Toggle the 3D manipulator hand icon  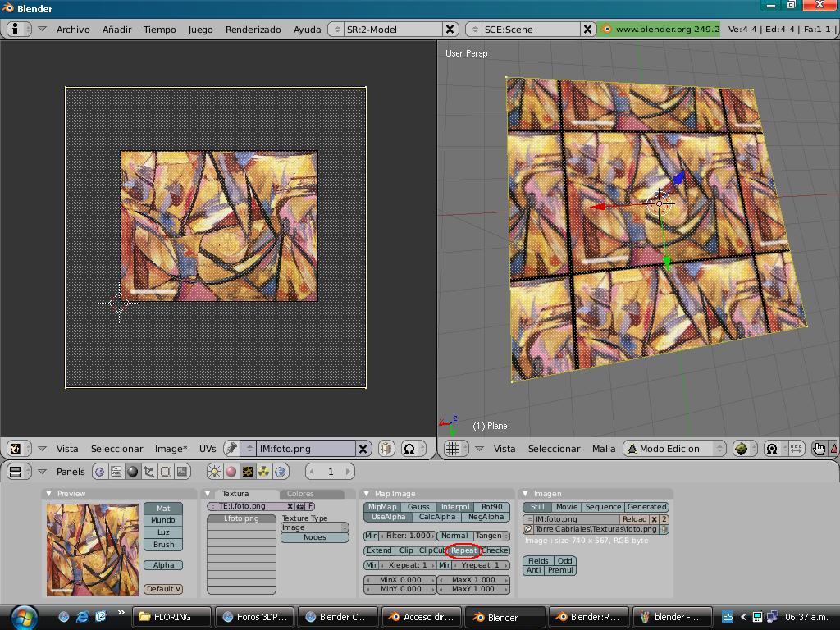[x=819, y=449]
